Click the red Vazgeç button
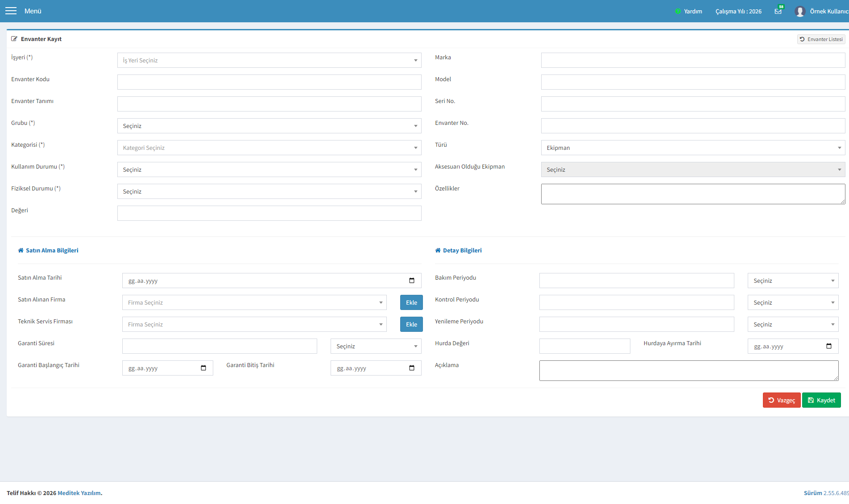 [x=782, y=400]
